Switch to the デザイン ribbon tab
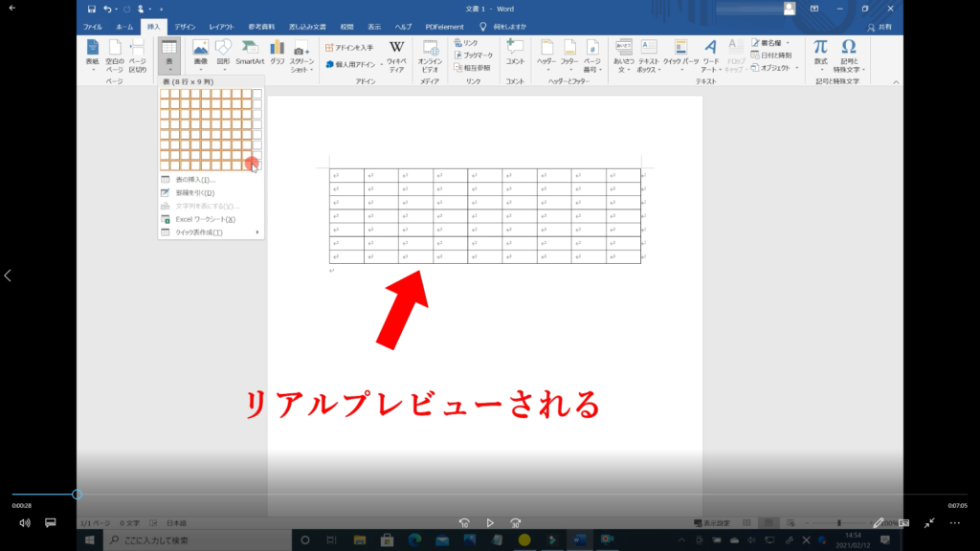The width and height of the screenshot is (980, 551). tap(185, 27)
